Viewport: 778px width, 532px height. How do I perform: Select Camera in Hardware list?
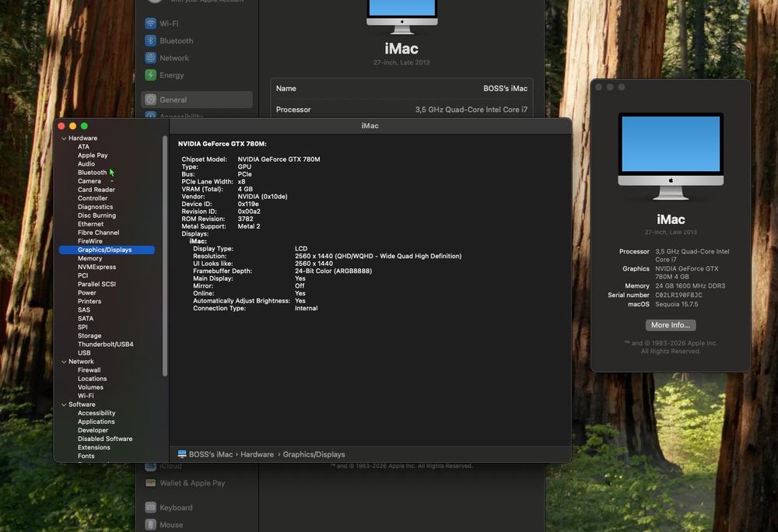89,181
